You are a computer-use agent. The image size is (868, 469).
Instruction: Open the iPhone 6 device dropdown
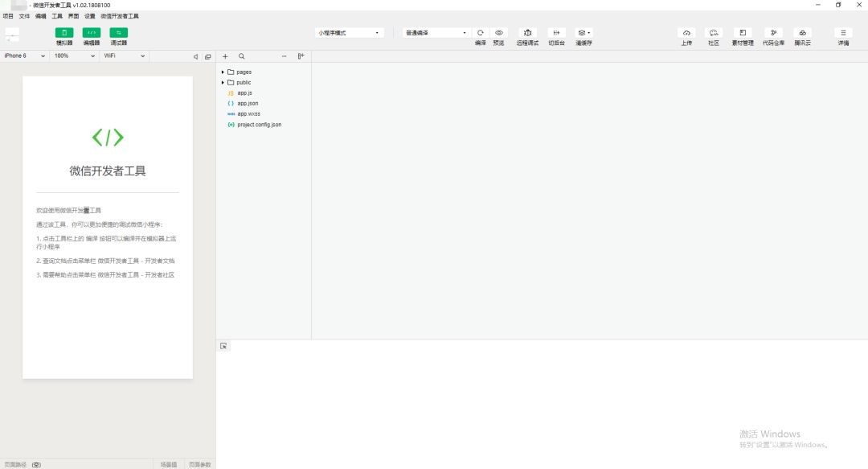point(24,56)
